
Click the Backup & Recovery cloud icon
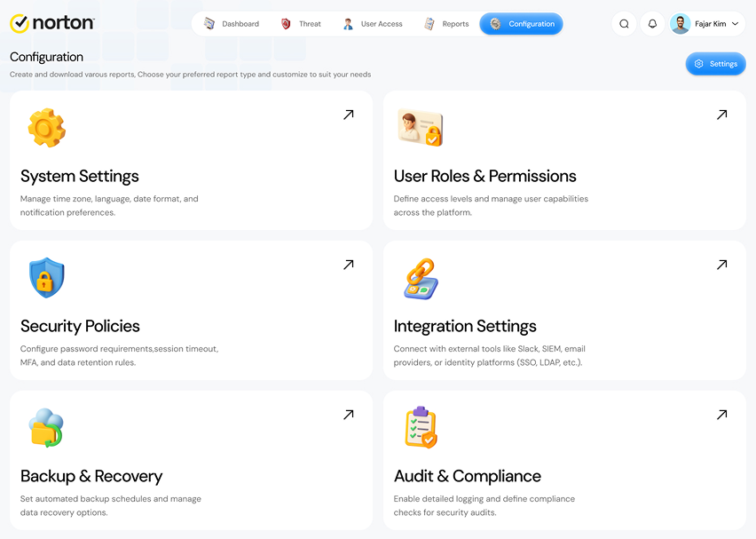coord(46,428)
